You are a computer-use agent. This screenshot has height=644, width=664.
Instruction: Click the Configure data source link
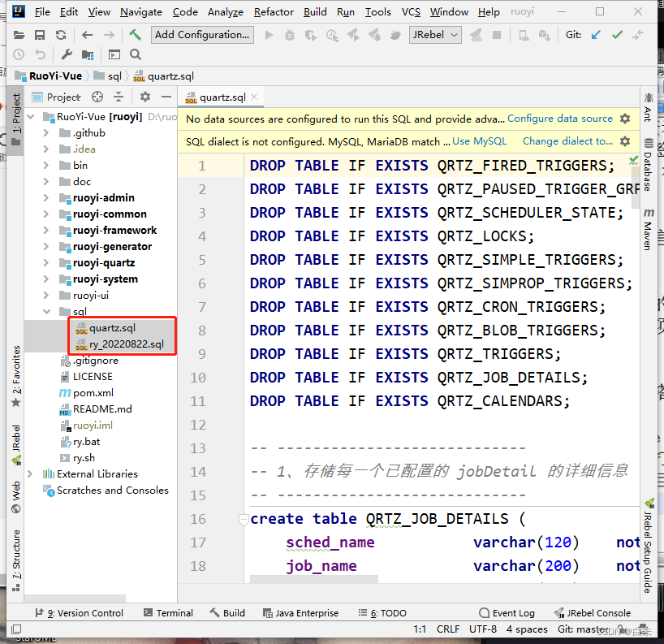coord(560,119)
